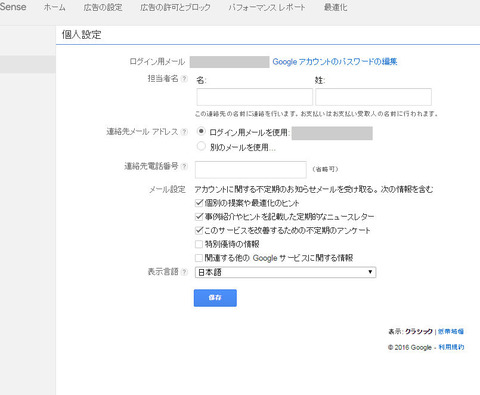The height and width of the screenshot is (395, 480).
Task: Select the highlighted left sidebar item
Action: coord(28,64)
